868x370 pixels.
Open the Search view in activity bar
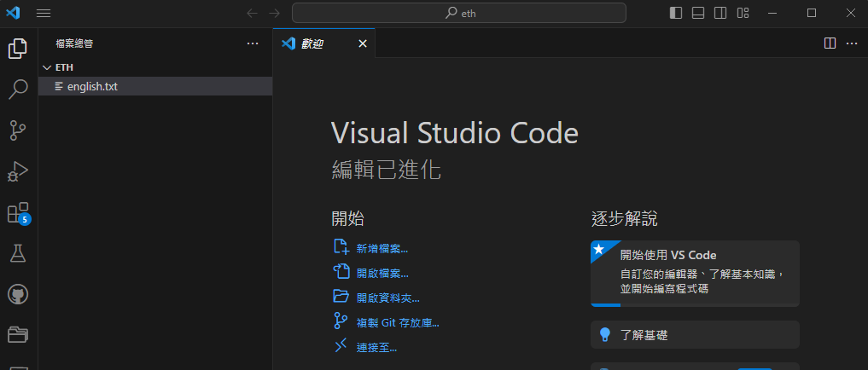click(x=18, y=90)
